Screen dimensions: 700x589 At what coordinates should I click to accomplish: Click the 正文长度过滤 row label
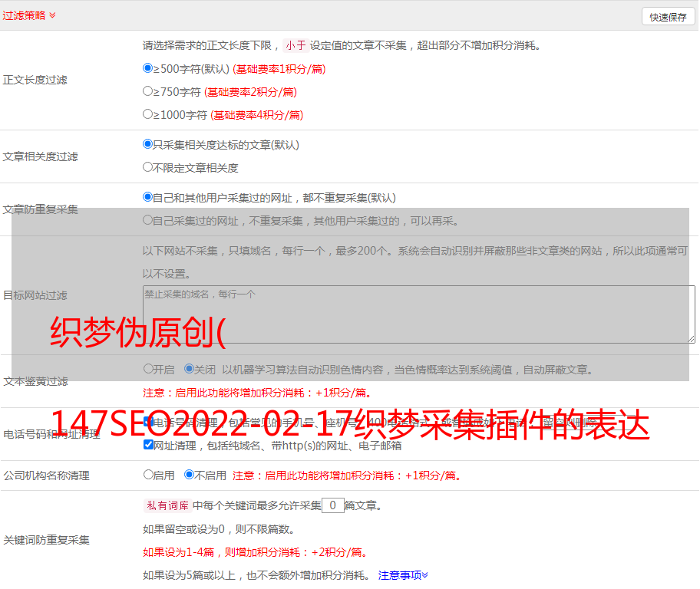coord(35,80)
